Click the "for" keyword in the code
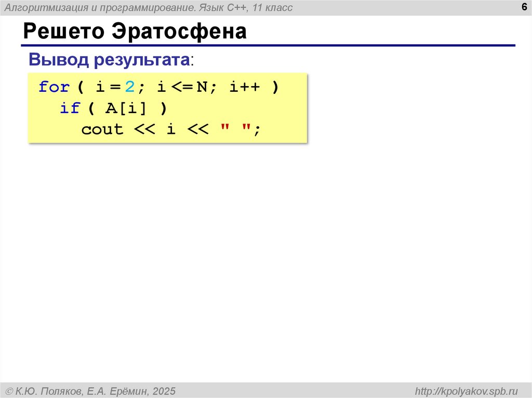Screen dimensions: 532x398 pos(54,87)
